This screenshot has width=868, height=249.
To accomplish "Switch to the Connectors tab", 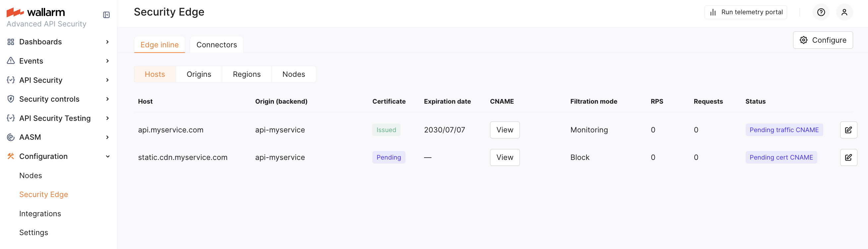I will (x=216, y=45).
